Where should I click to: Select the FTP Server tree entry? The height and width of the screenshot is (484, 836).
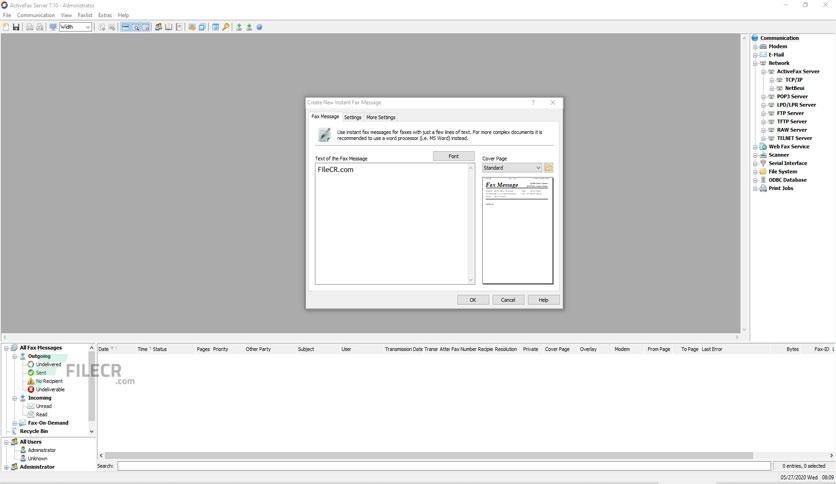coord(790,114)
